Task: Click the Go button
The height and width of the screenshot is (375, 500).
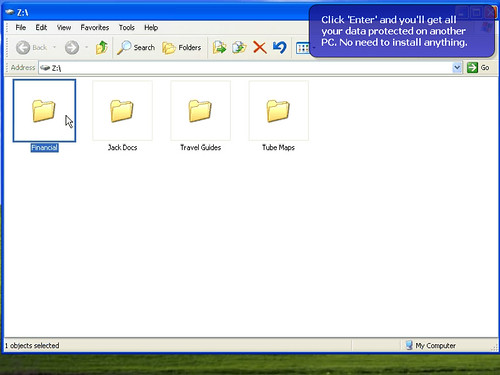Action: click(x=478, y=68)
